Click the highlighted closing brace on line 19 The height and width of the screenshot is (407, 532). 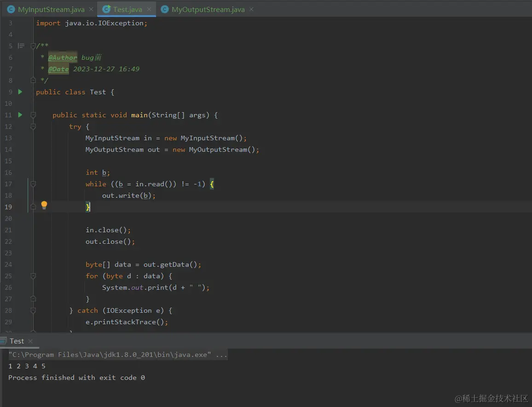click(x=88, y=207)
